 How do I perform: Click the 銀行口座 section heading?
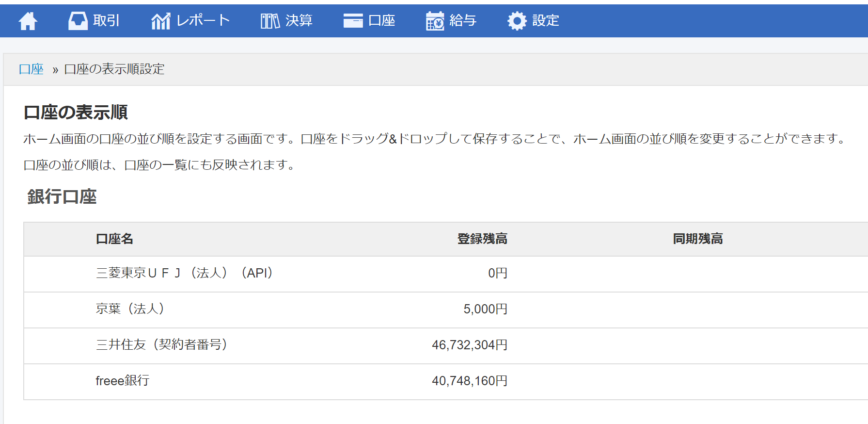point(62,197)
